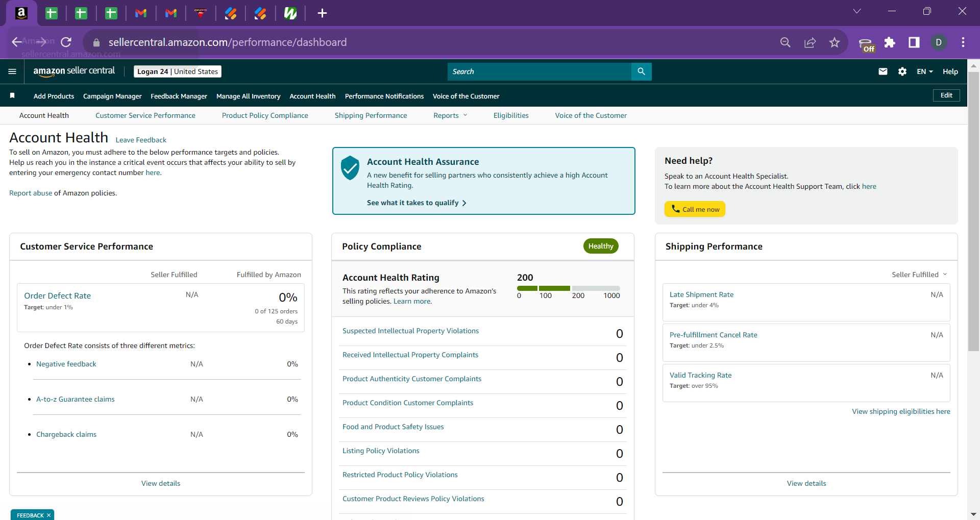The height and width of the screenshot is (520, 980).
Task: Switch to the first Gmail tab
Action: (141, 13)
